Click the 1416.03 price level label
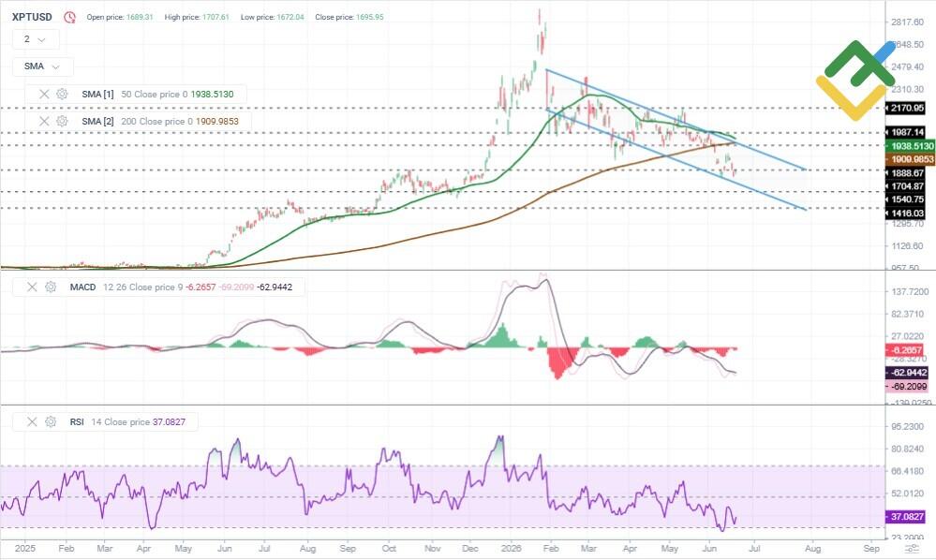The width and height of the screenshot is (936, 560). [906, 213]
